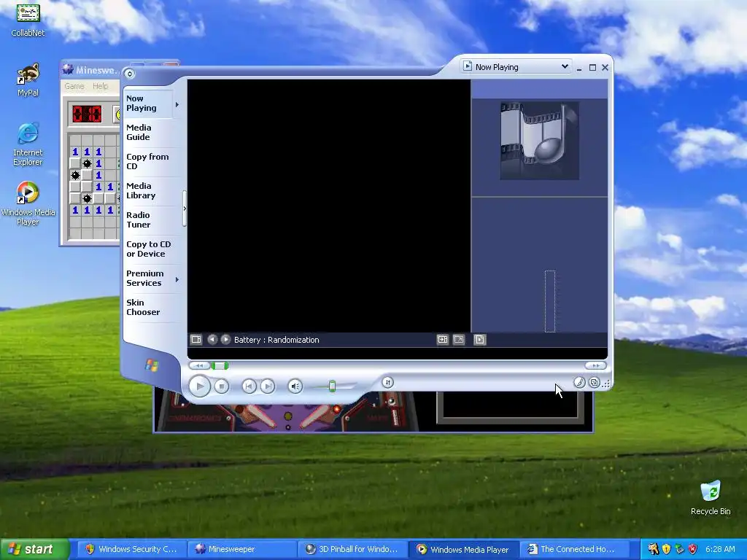Click the MyPal raccoon tray icon
The height and width of the screenshot is (560, 747).
coord(653,549)
